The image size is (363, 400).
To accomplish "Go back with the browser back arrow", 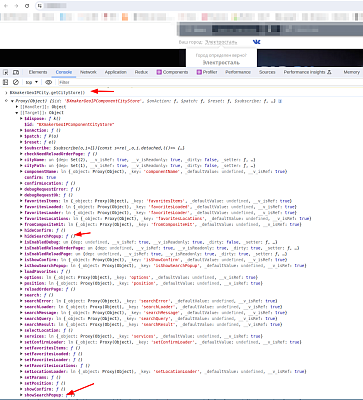I will pos(6,6).
